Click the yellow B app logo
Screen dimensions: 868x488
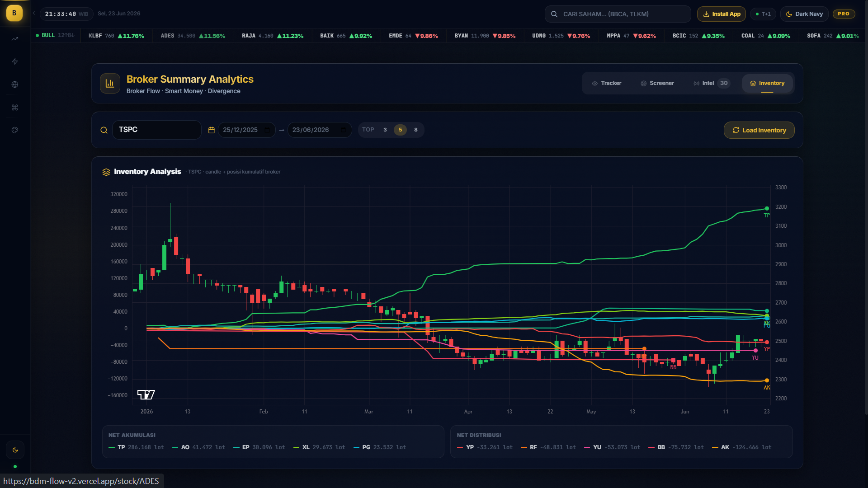(14, 13)
